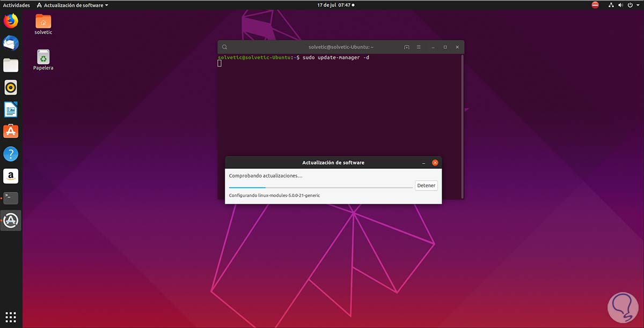Click the 'sudo update-manager -d' command text
The width and height of the screenshot is (644, 328).
pyautogui.click(x=336, y=57)
